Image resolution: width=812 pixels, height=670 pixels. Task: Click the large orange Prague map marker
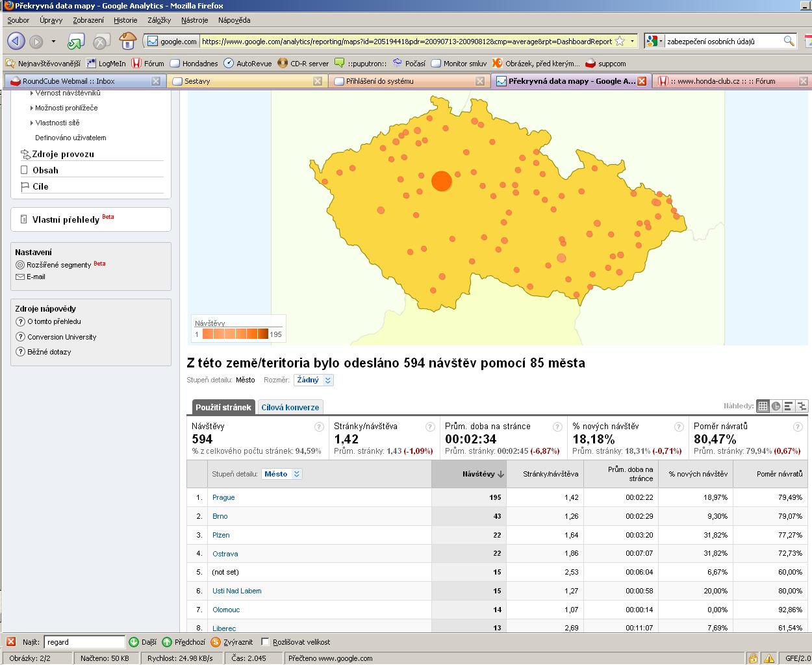pyautogui.click(x=442, y=181)
